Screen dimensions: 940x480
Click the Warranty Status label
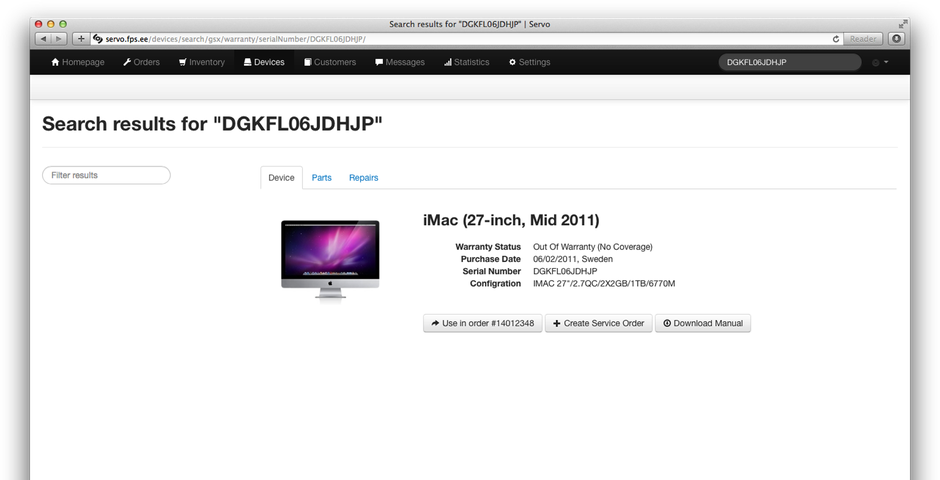point(488,247)
